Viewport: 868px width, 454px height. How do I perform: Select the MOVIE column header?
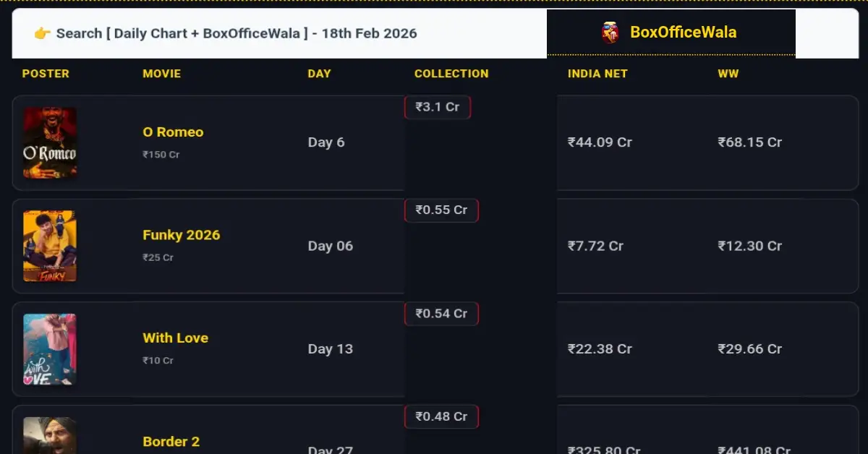[x=162, y=73]
